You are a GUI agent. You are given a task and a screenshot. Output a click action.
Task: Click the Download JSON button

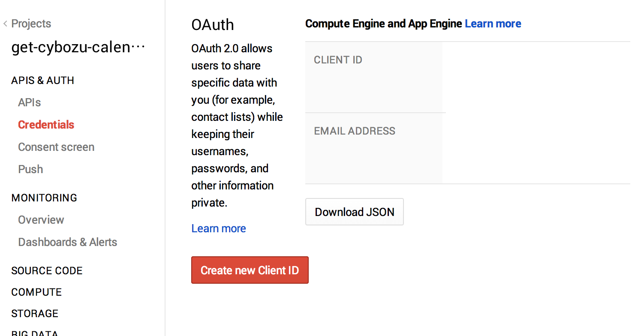point(355,212)
